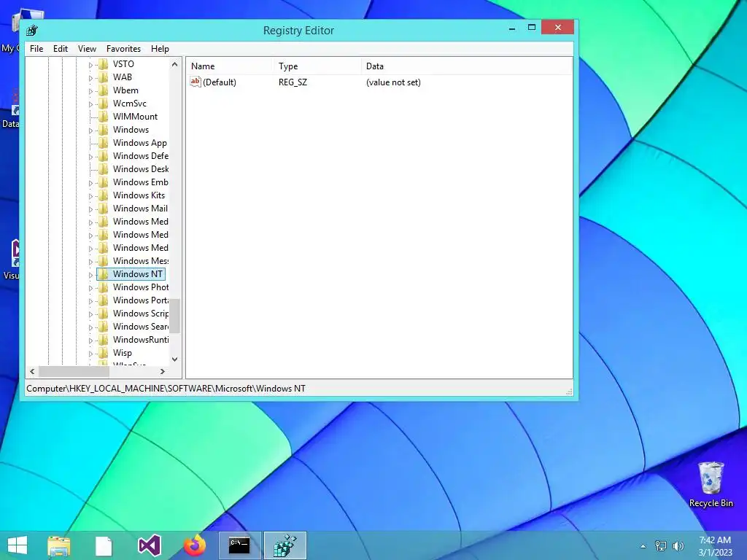Image resolution: width=747 pixels, height=560 pixels.
Task: Open the Favorites menu
Action: 123,49
